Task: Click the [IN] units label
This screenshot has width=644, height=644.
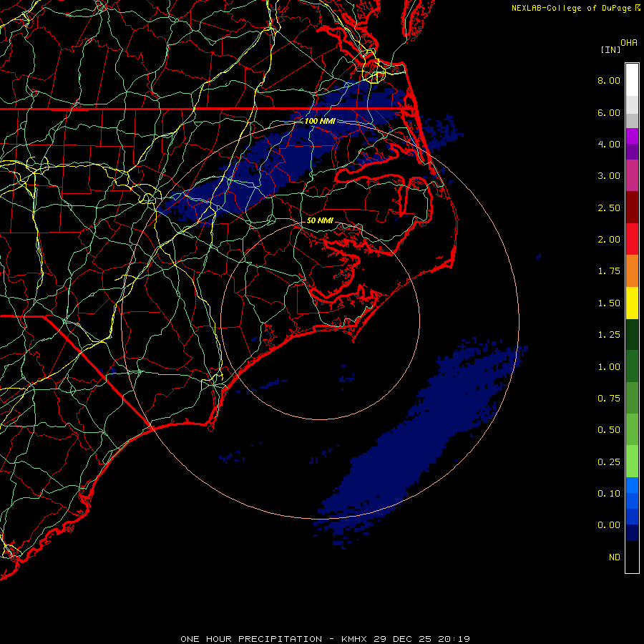Action: [610, 49]
